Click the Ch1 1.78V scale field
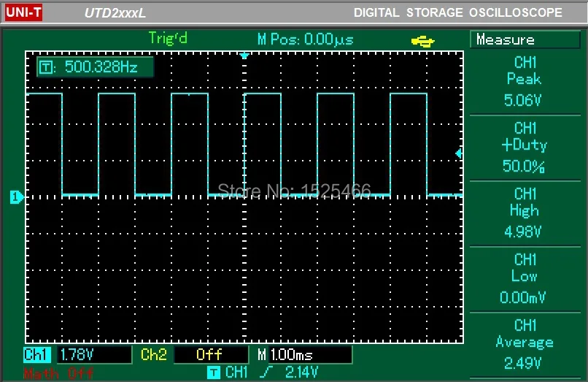588x382 pixels. [94, 354]
